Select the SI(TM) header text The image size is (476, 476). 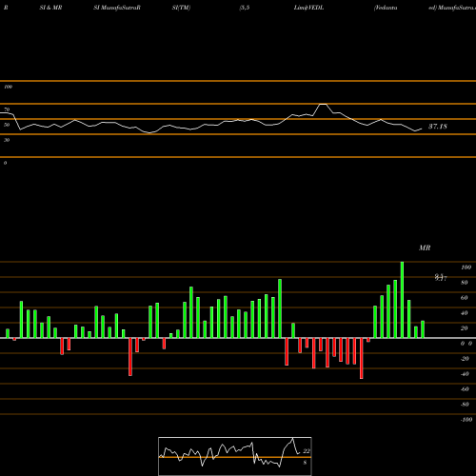[181, 8]
